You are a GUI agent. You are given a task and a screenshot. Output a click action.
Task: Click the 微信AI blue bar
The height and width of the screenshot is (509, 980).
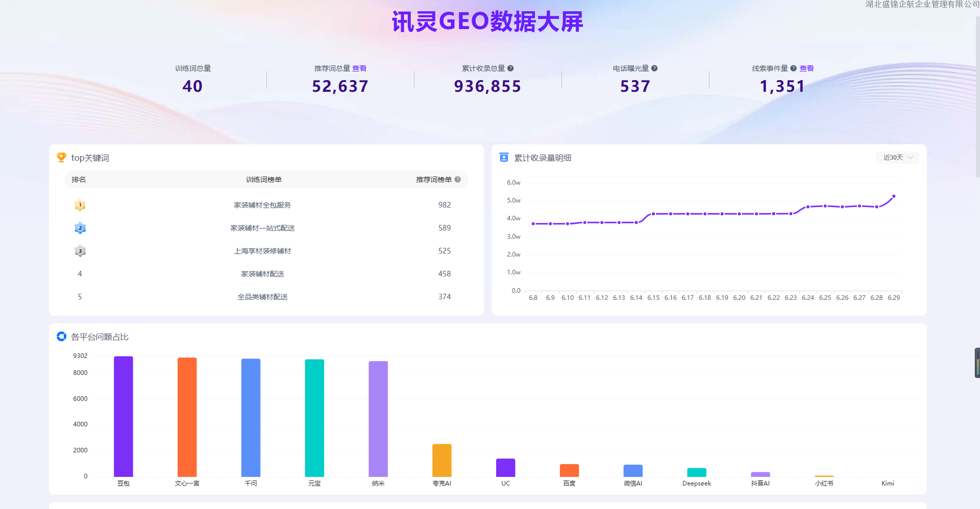tap(633, 471)
